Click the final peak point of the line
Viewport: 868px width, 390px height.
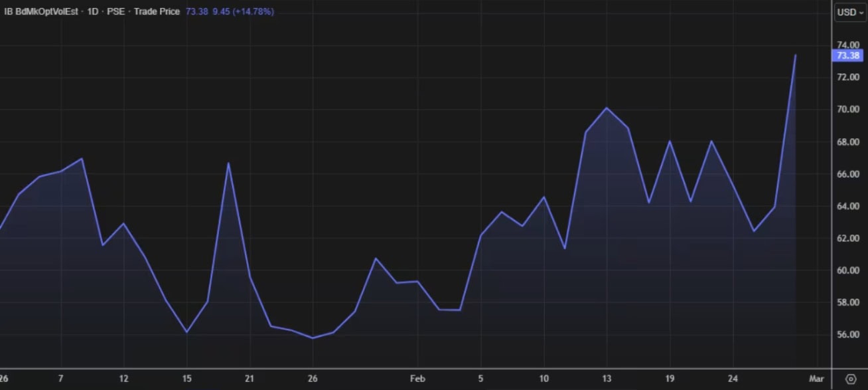pos(795,55)
